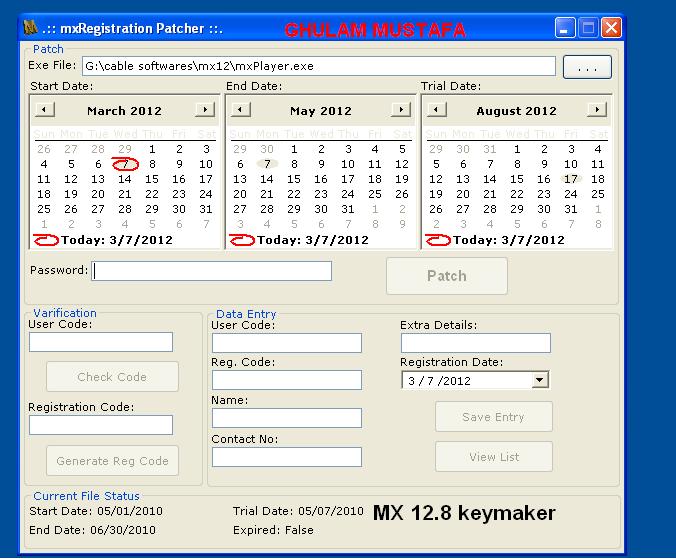Click Today: 3/7/2012 in Trial Date calendar

tap(495, 240)
